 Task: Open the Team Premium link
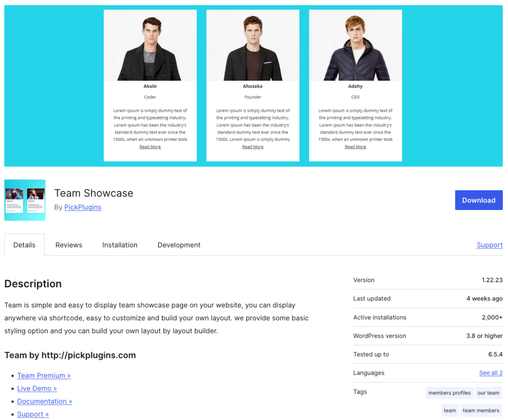pos(44,375)
